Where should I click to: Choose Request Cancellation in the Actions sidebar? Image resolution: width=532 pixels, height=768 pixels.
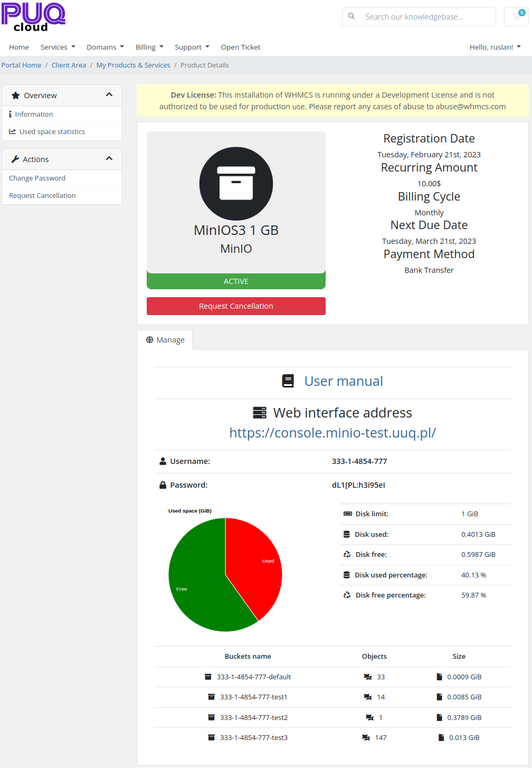[62, 196]
